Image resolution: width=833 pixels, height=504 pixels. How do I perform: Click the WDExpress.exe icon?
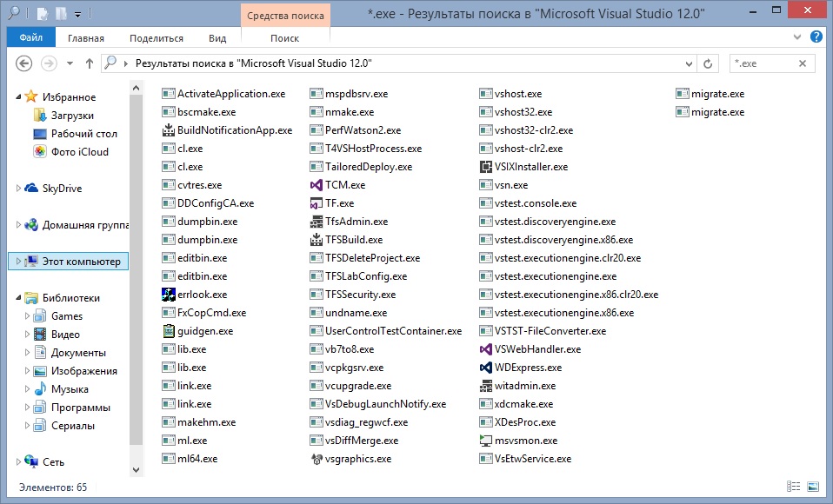pos(485,368)
